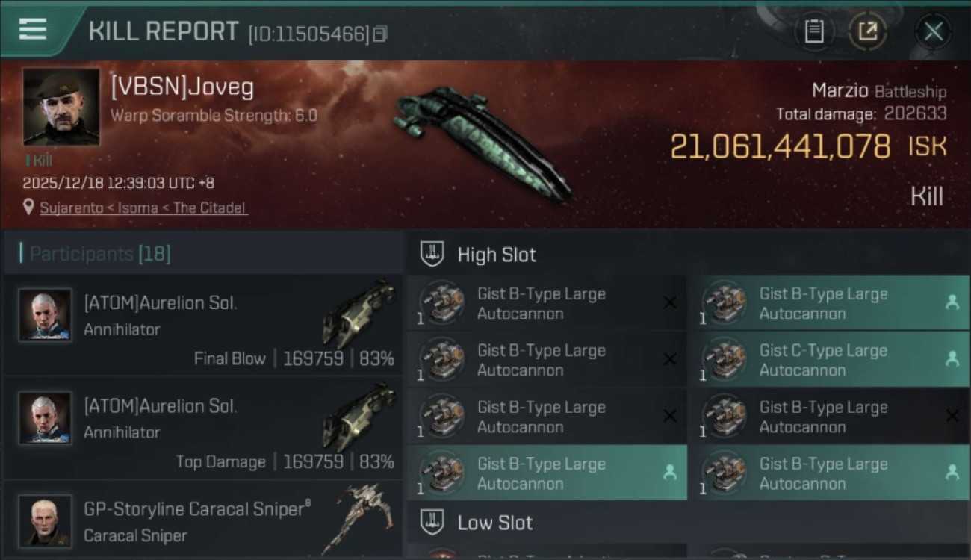
Task: Click the clipboard report icon
Action: point(813,31)
